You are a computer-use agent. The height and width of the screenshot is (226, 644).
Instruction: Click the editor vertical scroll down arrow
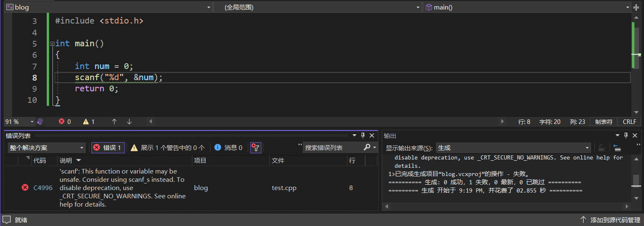click(x=636, y=112)
